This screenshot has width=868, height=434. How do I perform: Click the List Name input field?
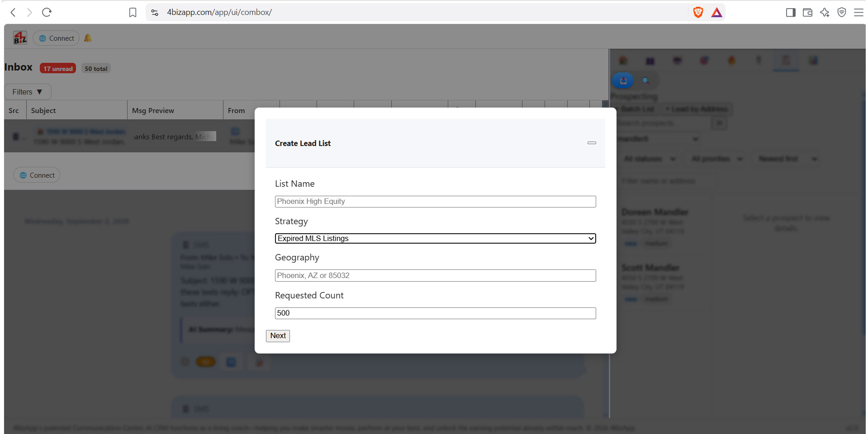[435, 202]
